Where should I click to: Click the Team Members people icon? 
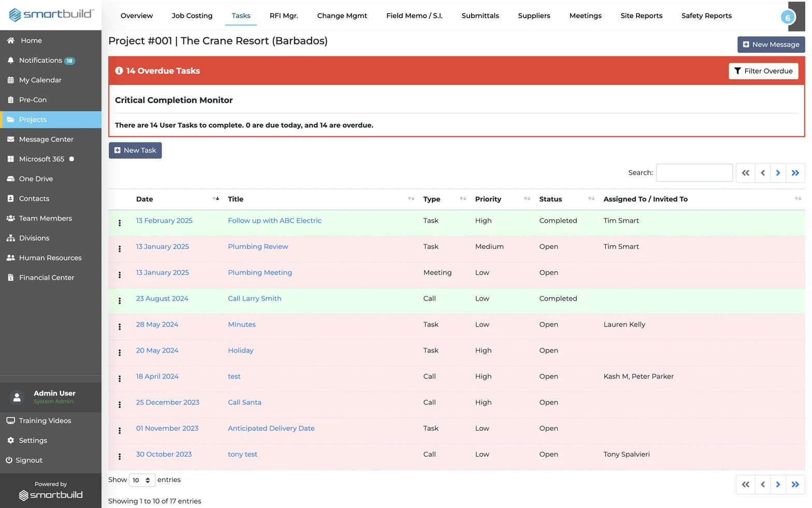(x=10, y=218)
